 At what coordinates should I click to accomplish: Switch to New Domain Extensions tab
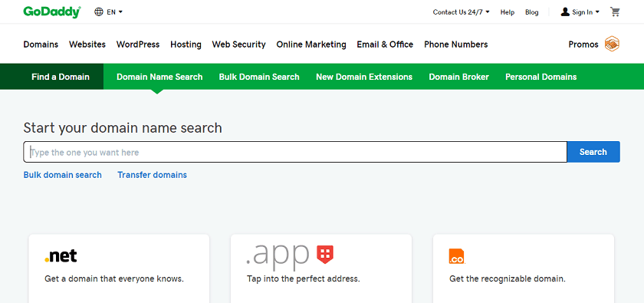tap(364, 77)
